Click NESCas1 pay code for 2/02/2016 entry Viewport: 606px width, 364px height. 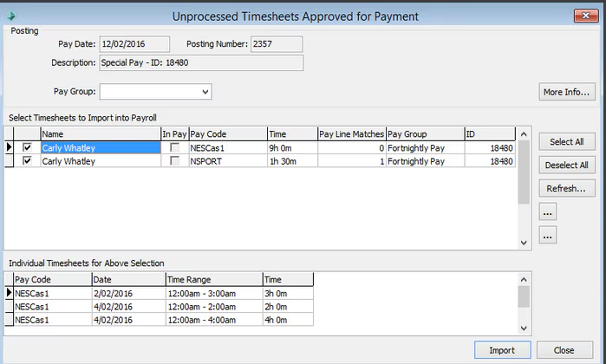coord(53,293)
